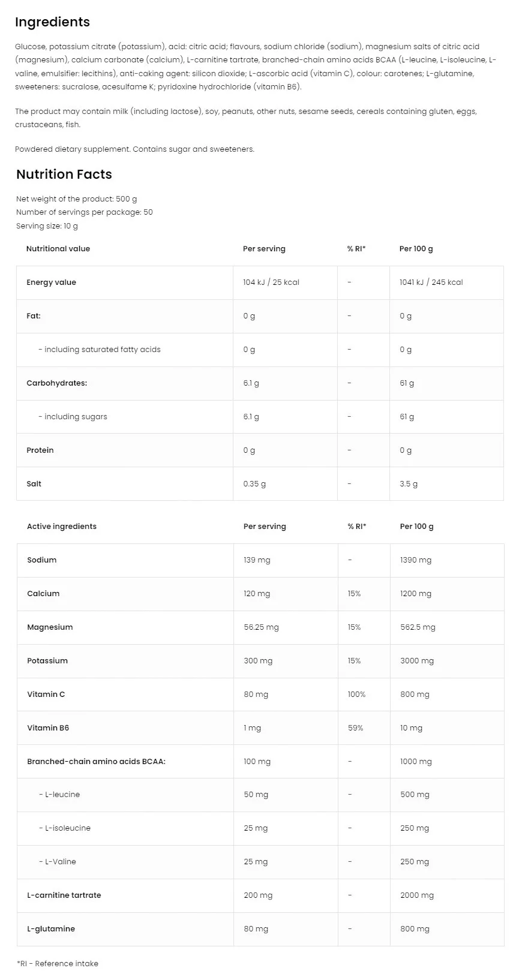Click the RI Reference intake footnote

[x=58, y=964]
